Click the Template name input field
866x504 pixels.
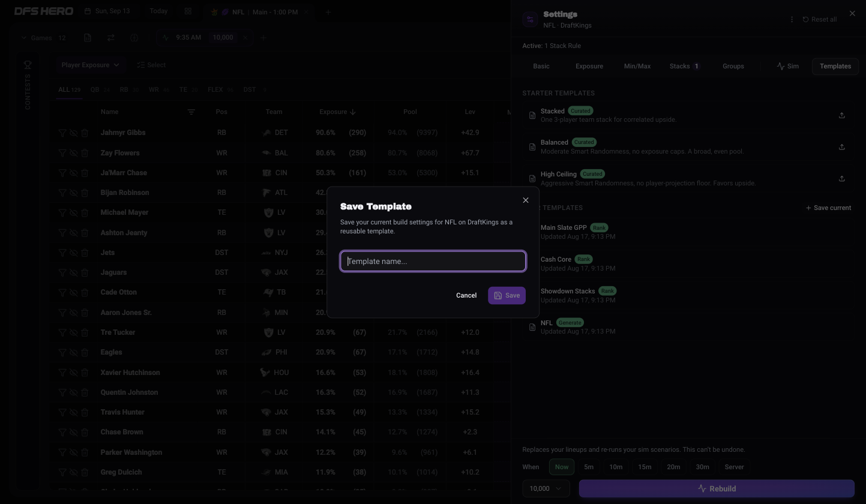433,261
